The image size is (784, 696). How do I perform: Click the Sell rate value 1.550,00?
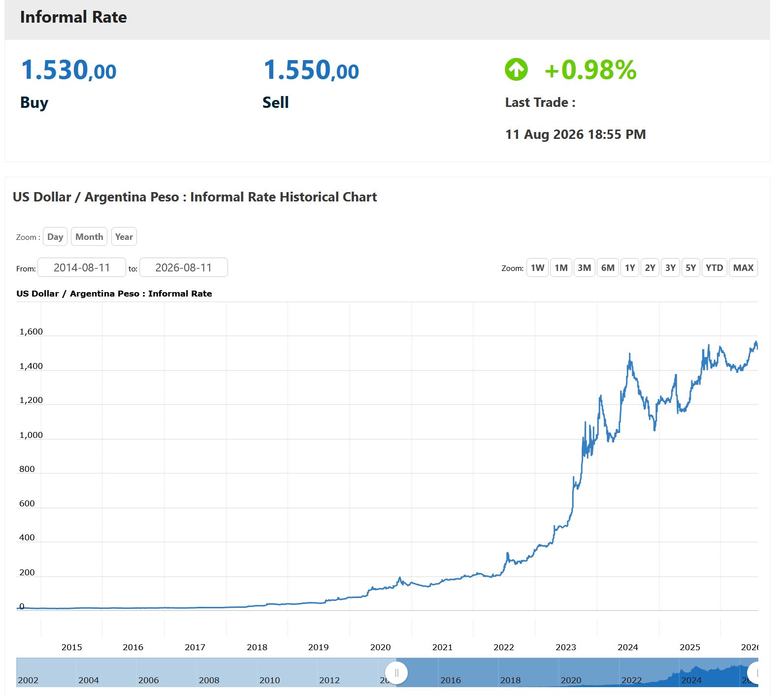pos(311,70)
